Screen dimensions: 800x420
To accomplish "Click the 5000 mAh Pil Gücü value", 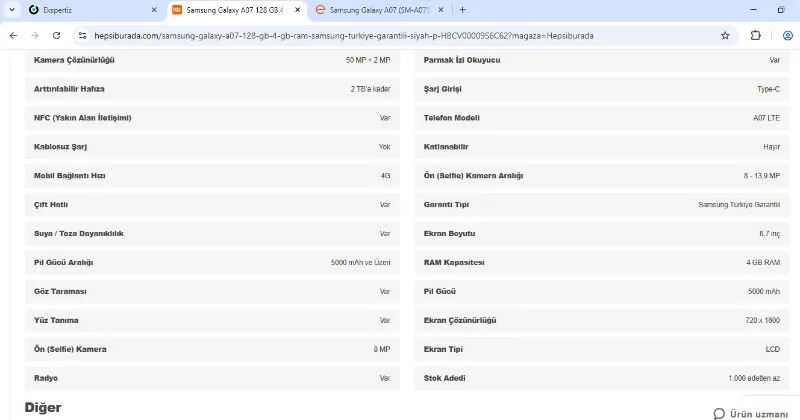I will (x=764, y=291).
